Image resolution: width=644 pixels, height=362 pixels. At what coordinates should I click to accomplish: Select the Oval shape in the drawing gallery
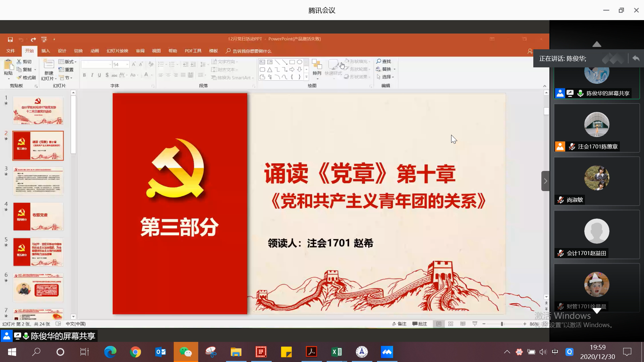299,62
